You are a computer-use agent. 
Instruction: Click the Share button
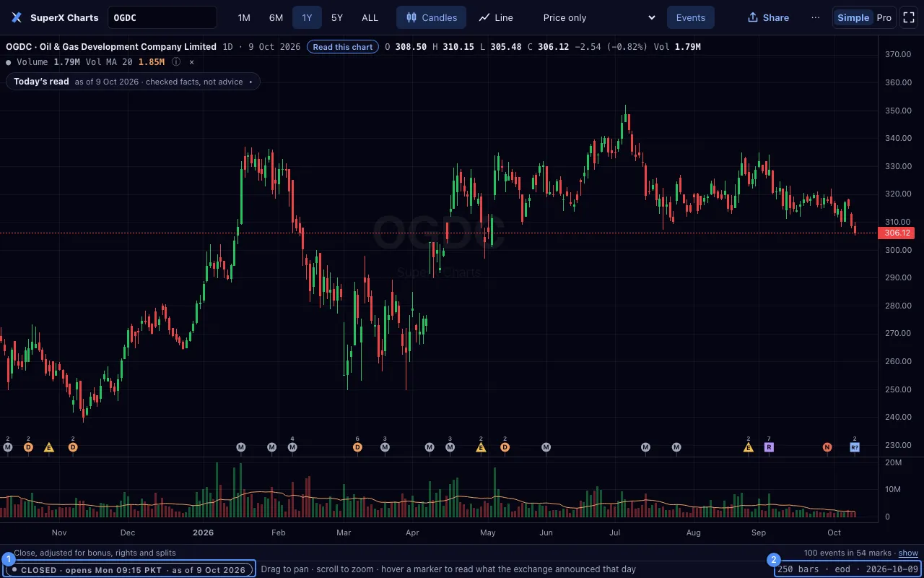point(768,17)
